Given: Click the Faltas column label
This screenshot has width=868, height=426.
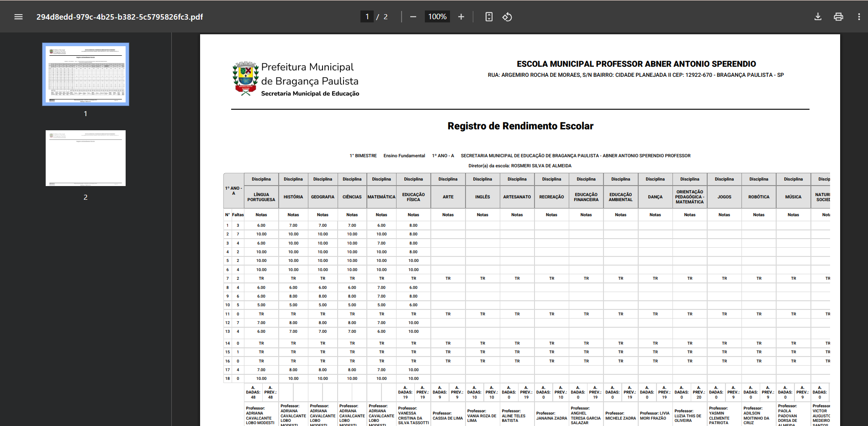Looking at the screenshot, I should (238, 215).
